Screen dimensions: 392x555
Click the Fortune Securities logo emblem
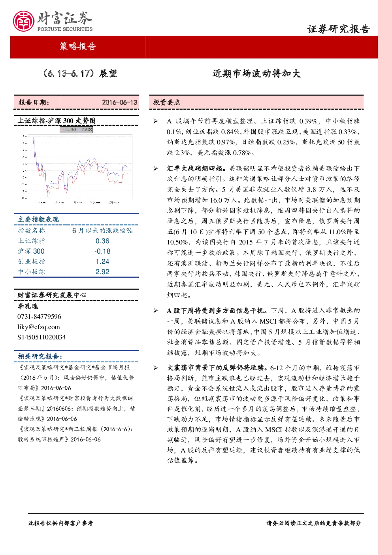point(24,21)
